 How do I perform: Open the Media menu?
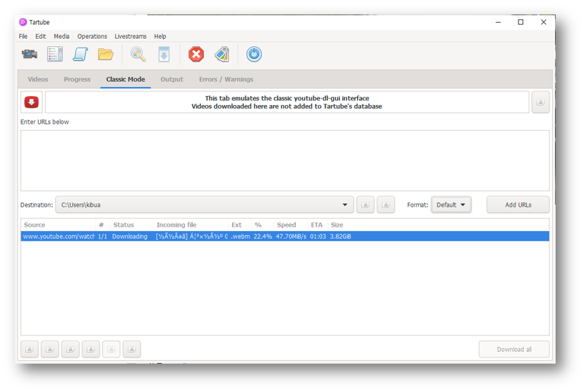click(62, 37)
